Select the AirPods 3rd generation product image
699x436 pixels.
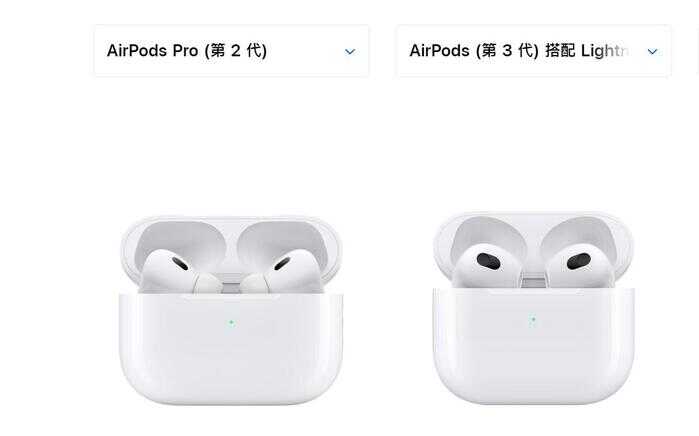(x=533, y=308)
